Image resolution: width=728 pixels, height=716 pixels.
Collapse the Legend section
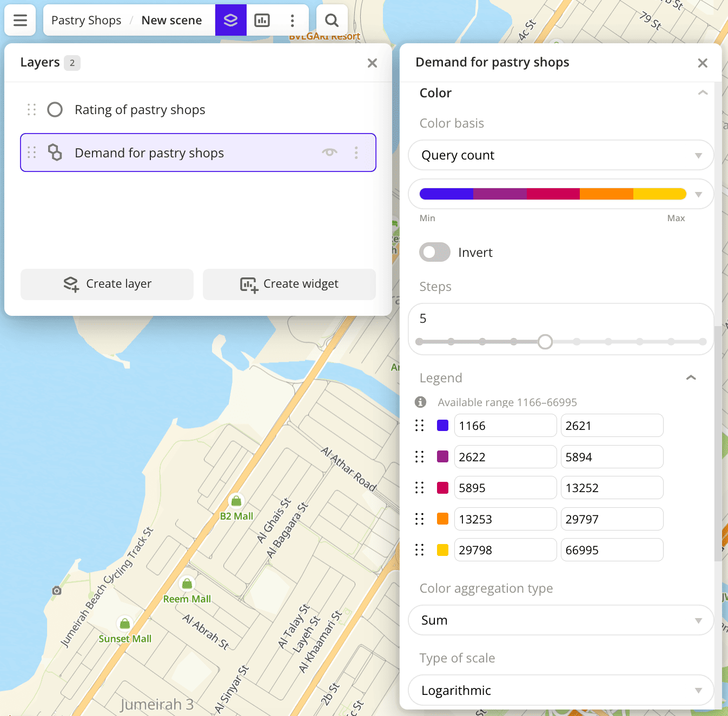[691, 378]
